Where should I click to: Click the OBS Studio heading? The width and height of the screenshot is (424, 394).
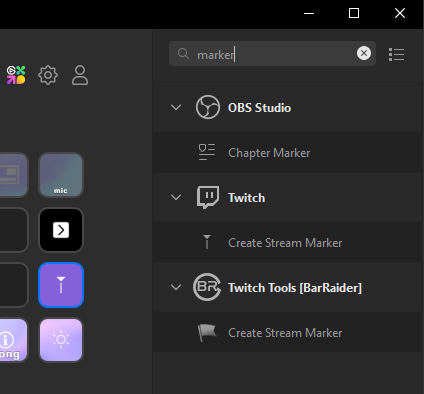[x=259, y=108]
